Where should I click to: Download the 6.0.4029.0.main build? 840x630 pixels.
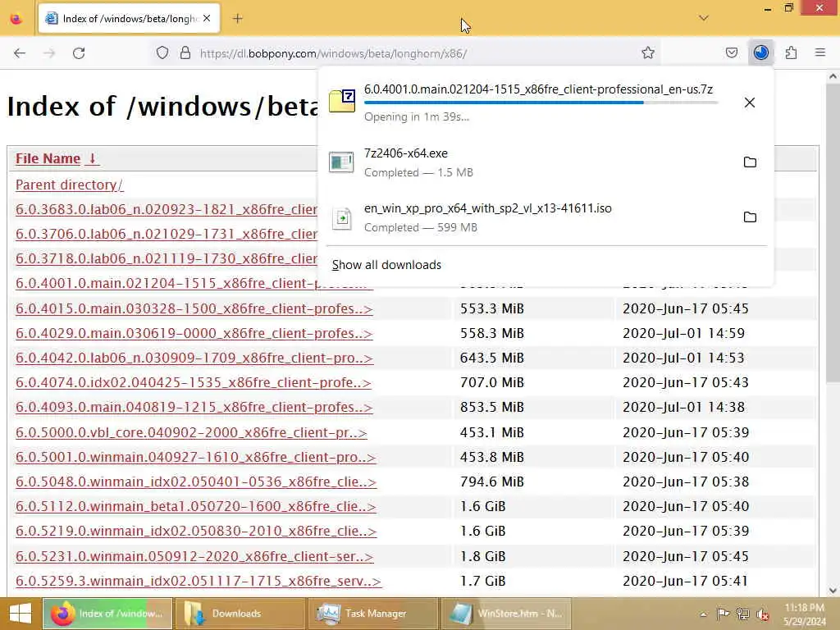pos(194,333)
